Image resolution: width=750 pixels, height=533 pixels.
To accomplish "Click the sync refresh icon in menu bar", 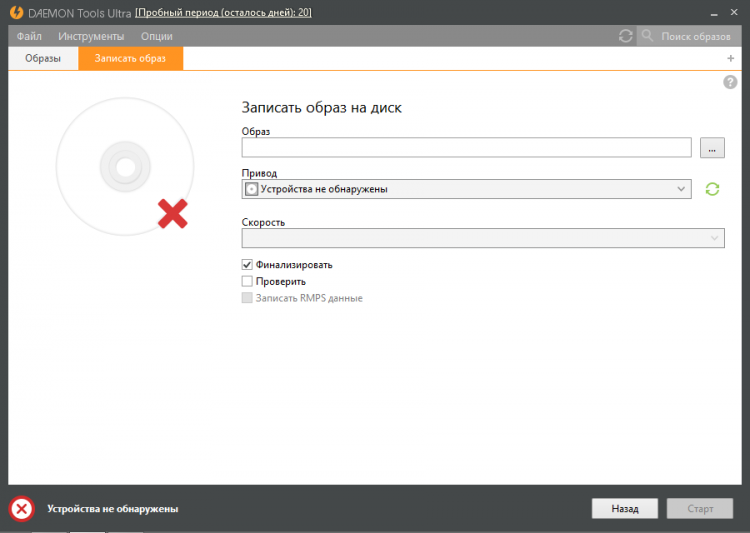I will [x=626, y=36].
